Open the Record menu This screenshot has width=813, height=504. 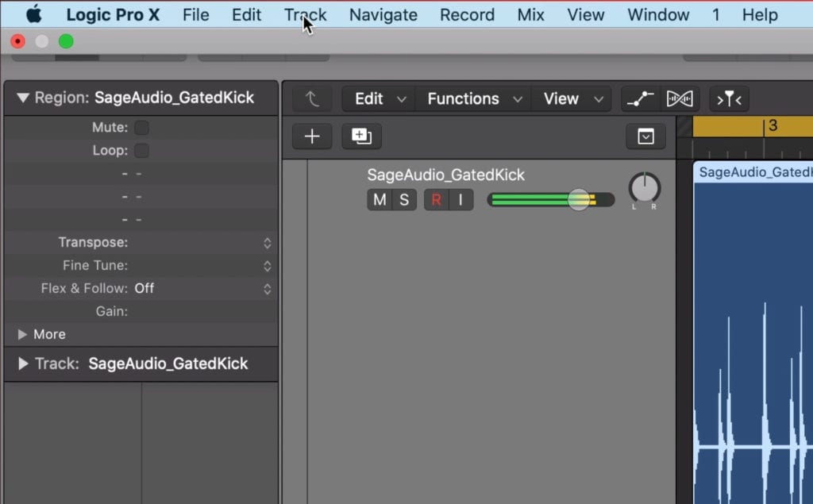(467, 14)
